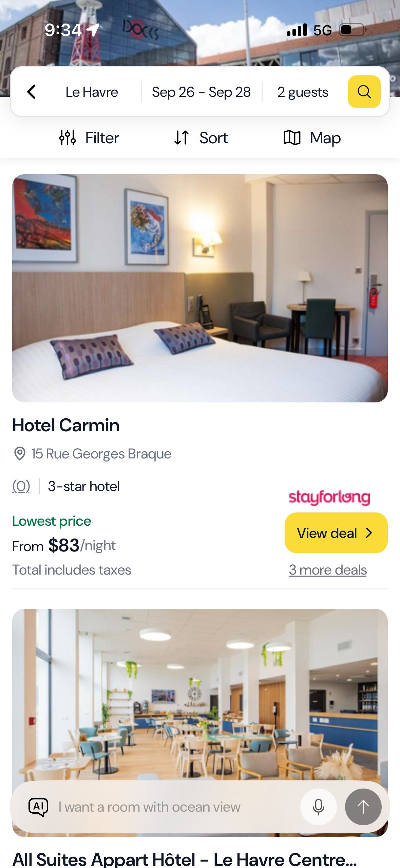Open the 3 more deals link

coord(328,570)
